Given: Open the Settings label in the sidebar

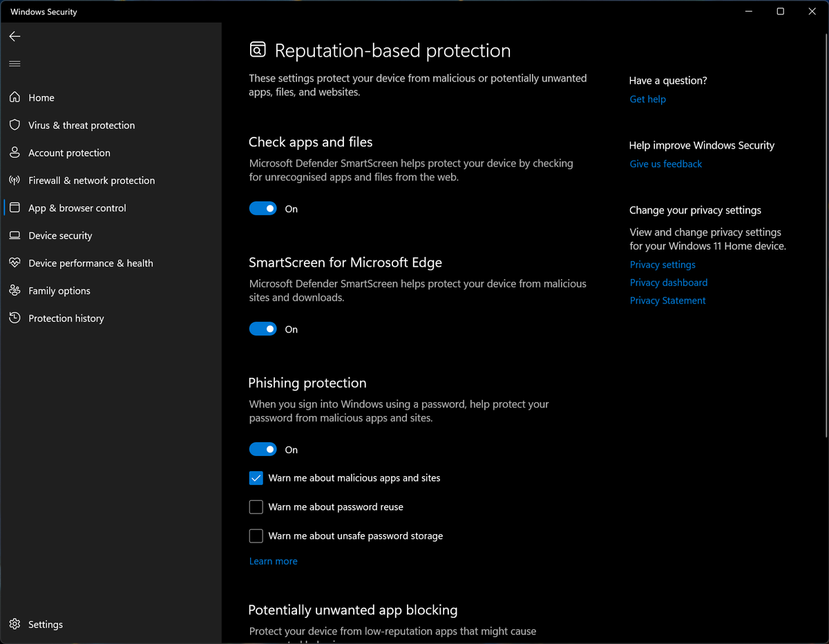Looking at the screenshot, I should 46,624.
